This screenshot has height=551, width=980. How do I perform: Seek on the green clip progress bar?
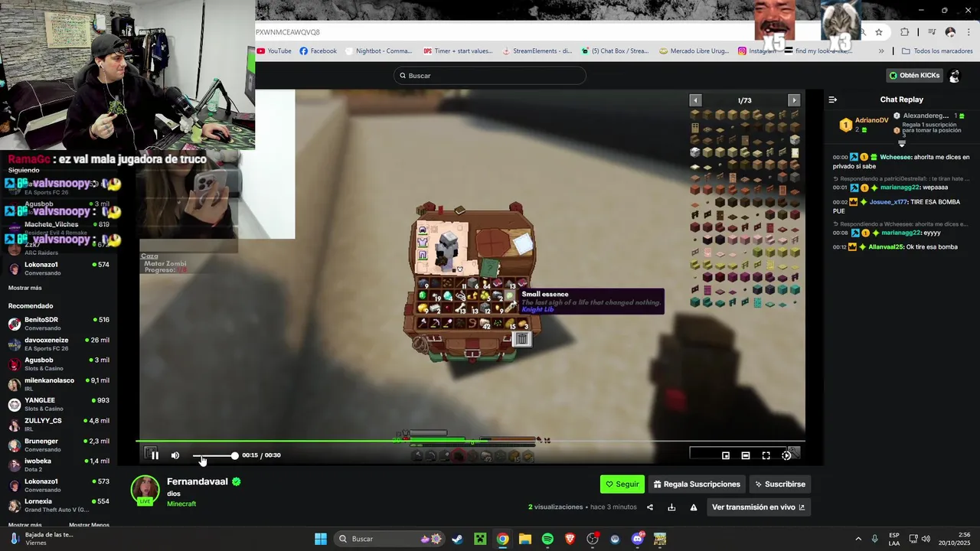(470, 441)
